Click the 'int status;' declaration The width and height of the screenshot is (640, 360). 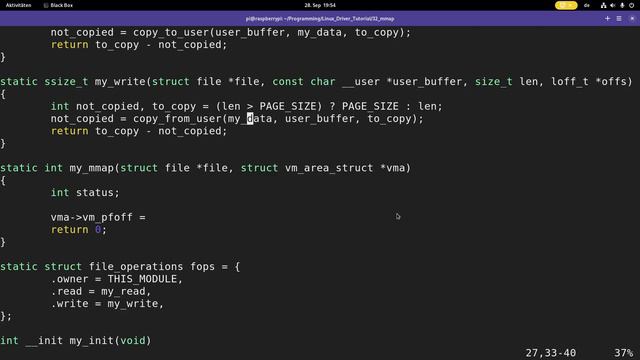pyautogui.click(x=85, y=193)
